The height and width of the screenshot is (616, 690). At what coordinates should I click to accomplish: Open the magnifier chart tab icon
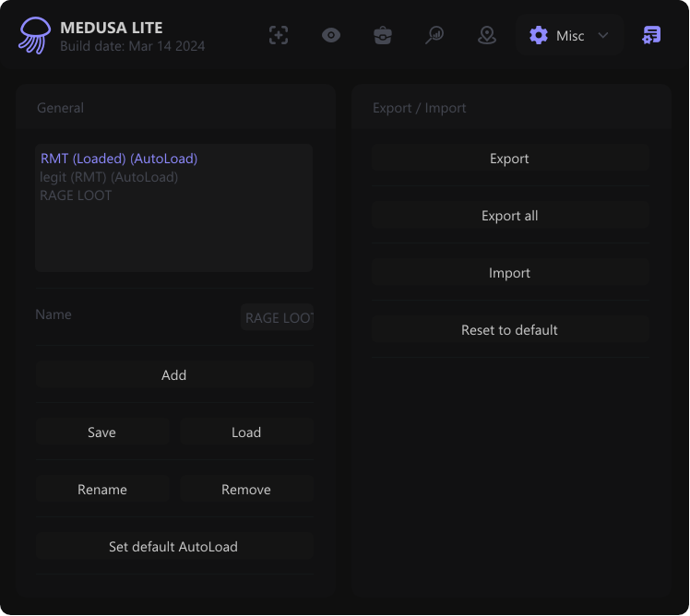coord(434,35)
